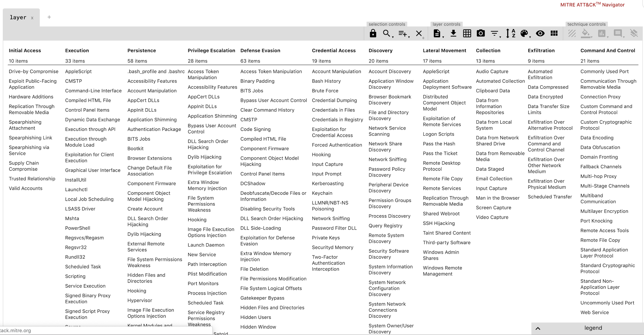Download the layer as JSON
The width and height of the screenshot is (644, 335).
(453, 34)
